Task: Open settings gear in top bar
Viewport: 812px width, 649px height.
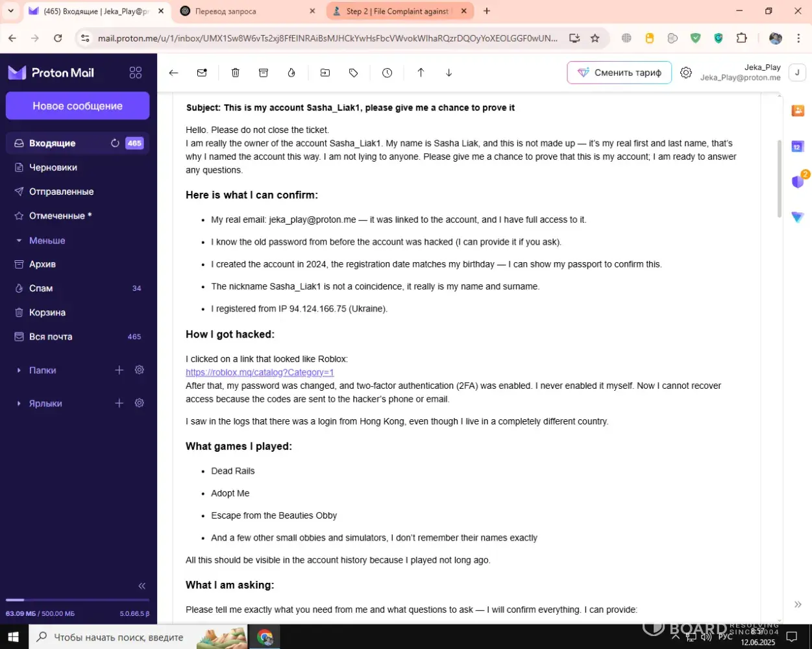Action: 686,73
